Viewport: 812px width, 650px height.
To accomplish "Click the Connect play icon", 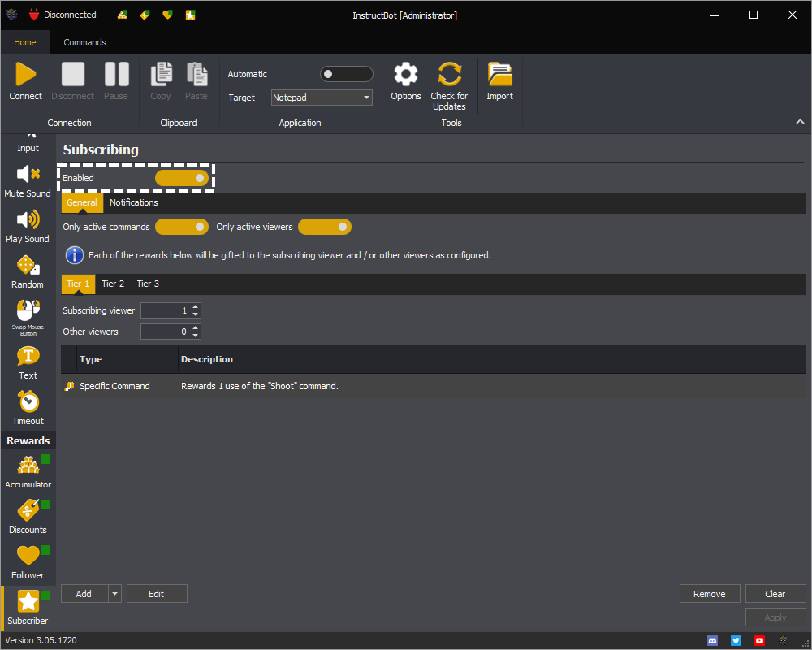I will pos(26,75).
